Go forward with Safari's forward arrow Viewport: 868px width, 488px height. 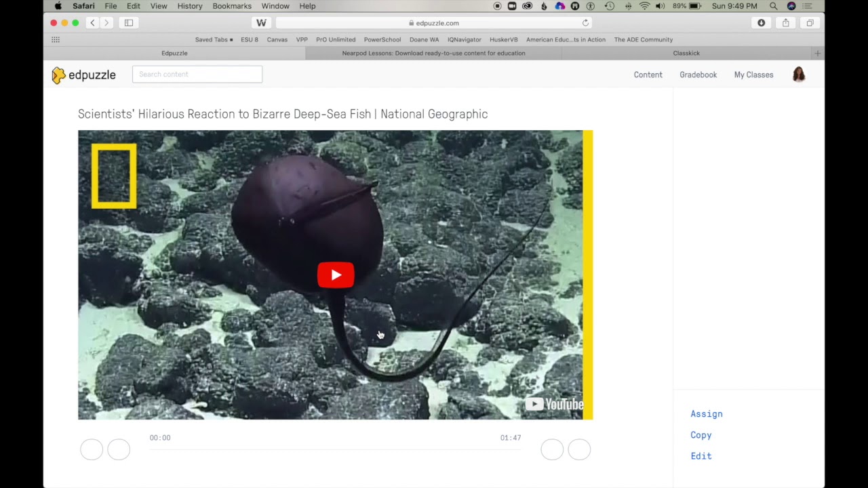106,23
